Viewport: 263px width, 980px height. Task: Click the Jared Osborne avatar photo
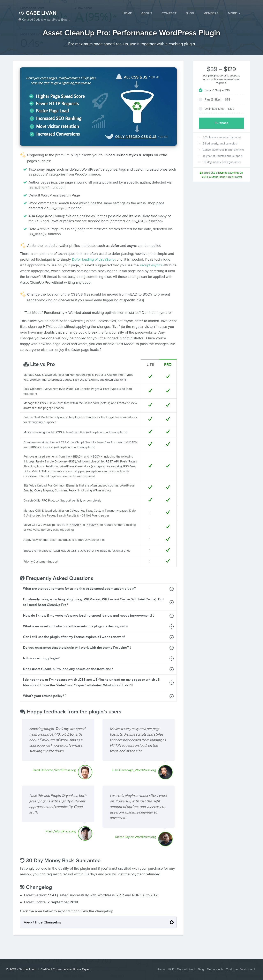(85, 772)
